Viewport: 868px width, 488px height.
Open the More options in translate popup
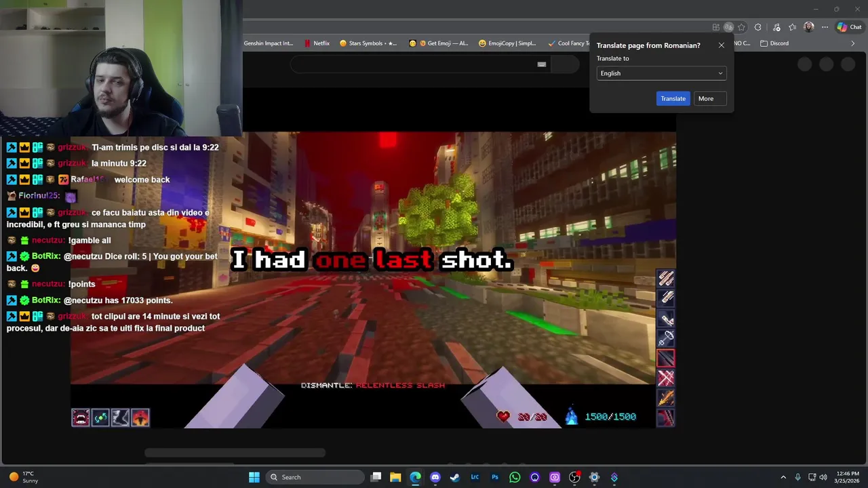click(710, 99)
